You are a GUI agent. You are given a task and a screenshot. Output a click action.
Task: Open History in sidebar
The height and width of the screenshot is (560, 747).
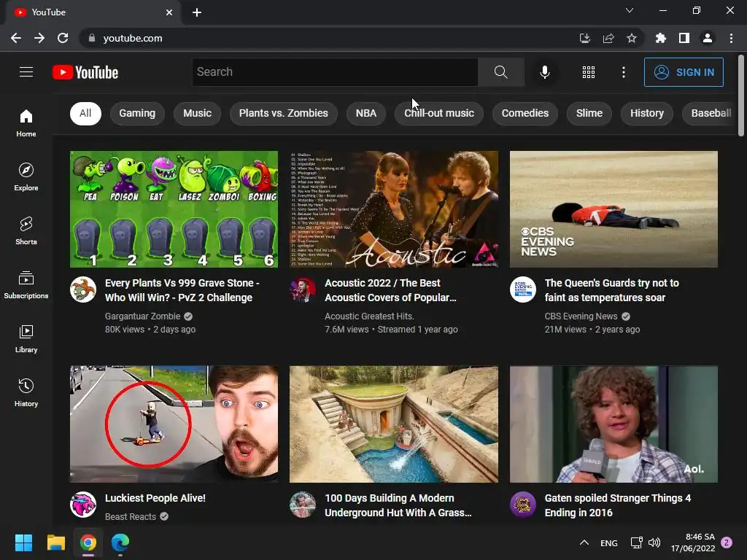click(26, 393)
